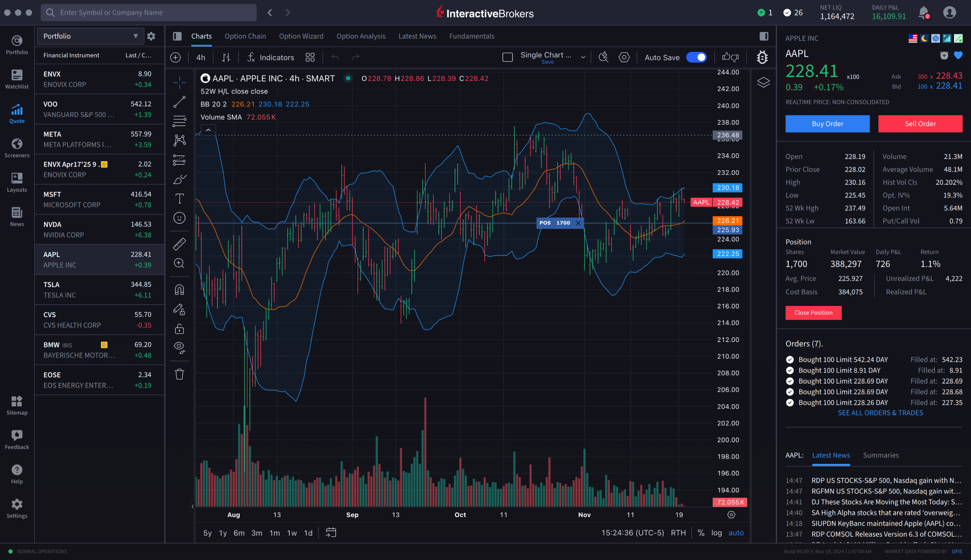
Task: Click the remove drawings trash icon
Action: click(179, 374)
